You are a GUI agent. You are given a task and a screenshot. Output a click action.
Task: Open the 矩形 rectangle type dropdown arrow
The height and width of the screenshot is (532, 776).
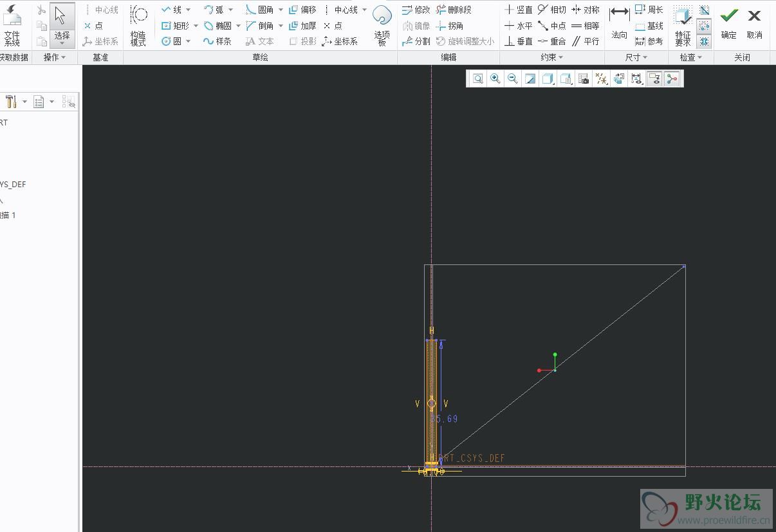(x=196, y=26)
